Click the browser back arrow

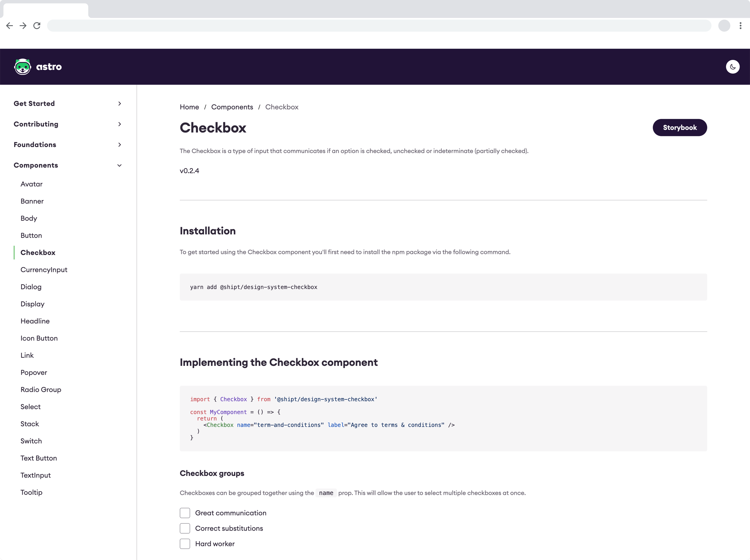[10, 26]
